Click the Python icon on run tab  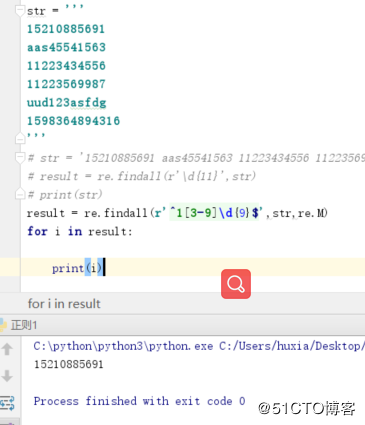click(3, 325)
